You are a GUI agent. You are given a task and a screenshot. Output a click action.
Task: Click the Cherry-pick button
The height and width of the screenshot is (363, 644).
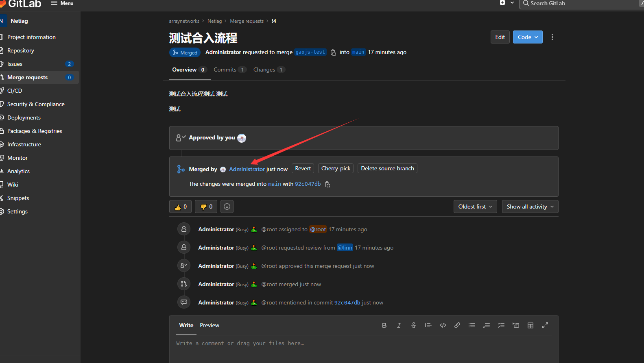click(x=336, y=168)
